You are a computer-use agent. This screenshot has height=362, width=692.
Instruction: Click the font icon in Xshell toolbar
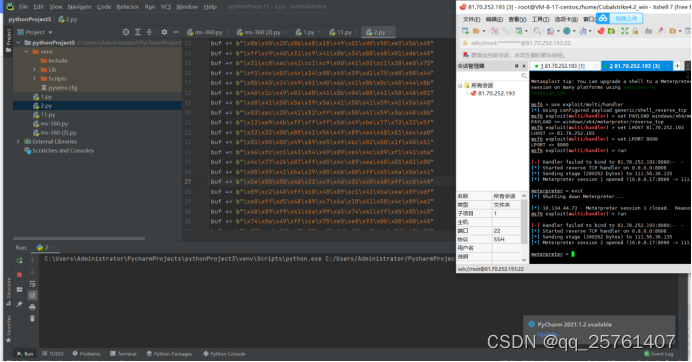(583, 31)
